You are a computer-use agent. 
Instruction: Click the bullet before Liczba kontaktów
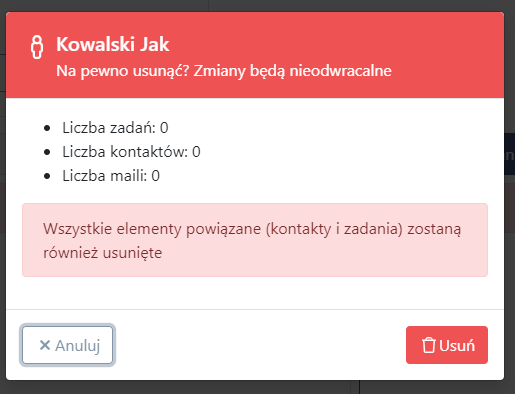[47, 152]
